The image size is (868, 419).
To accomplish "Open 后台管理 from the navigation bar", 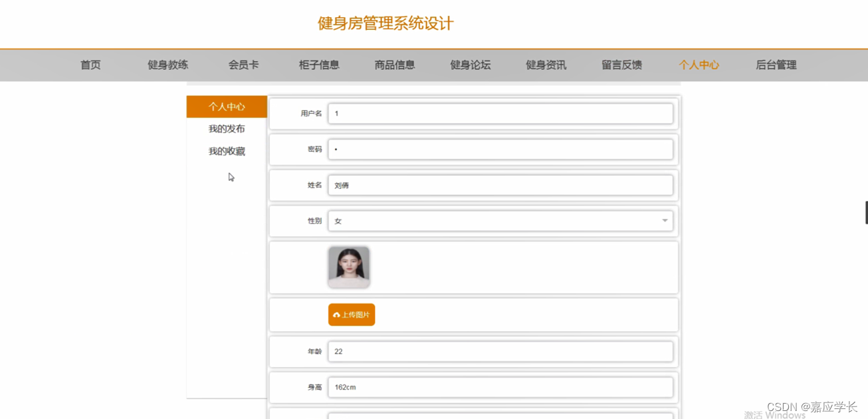I will 776,65.
